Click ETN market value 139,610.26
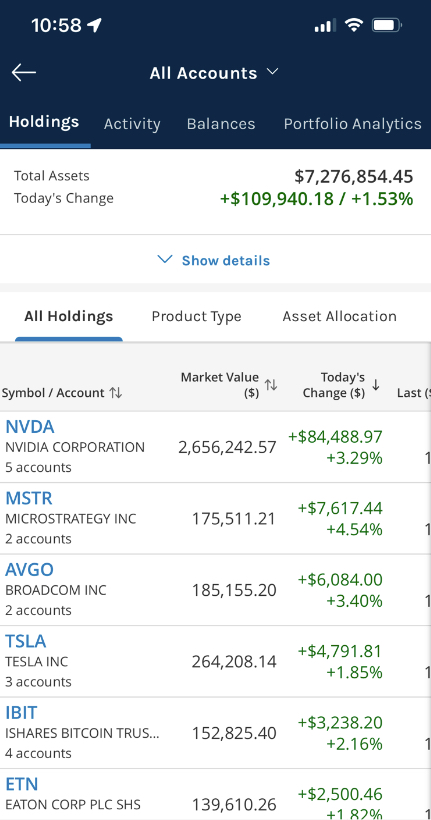 point(233,804)
